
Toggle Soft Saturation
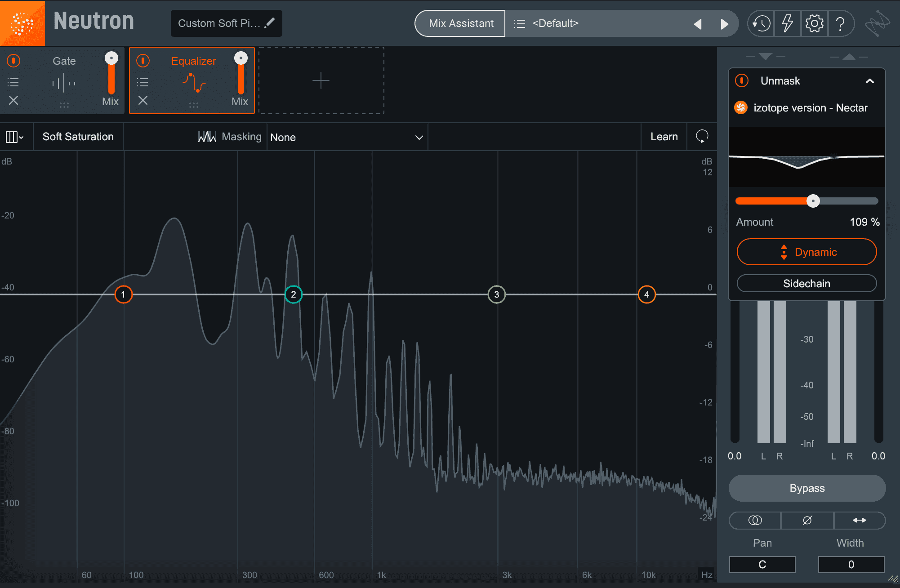coord(78,137)
